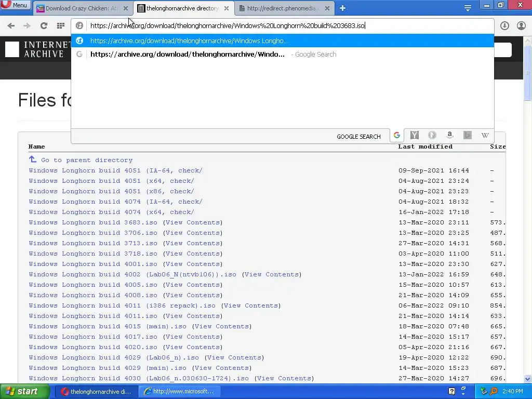Download build 4011 (i386 repack).iso

click(x=122, y=305)
